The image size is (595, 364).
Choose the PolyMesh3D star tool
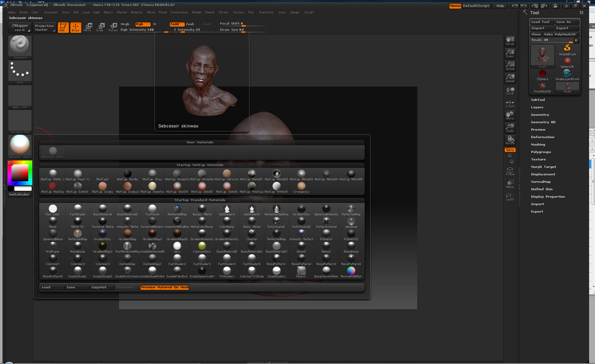[x=542, y=86]
